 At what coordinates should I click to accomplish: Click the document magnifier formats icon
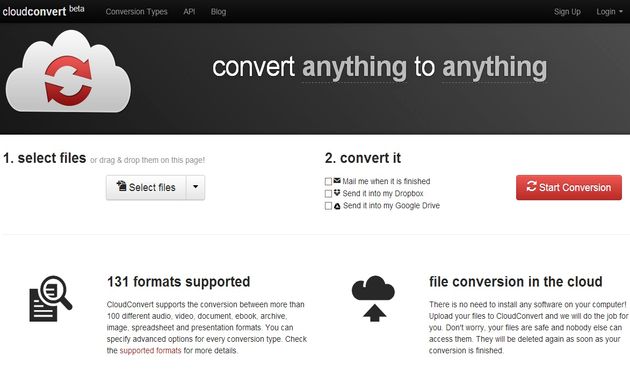(51, 298)
